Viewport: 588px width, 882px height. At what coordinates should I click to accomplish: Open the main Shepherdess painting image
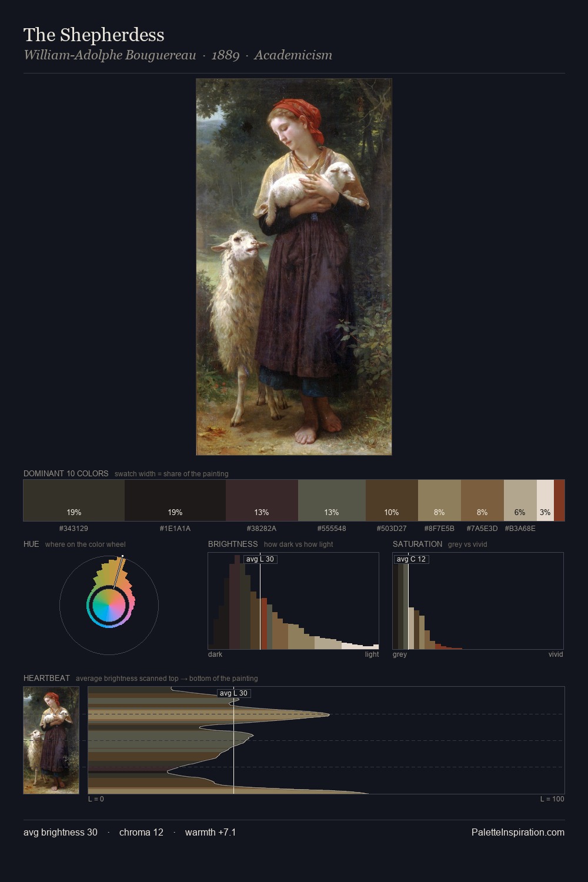pos(294,267)
